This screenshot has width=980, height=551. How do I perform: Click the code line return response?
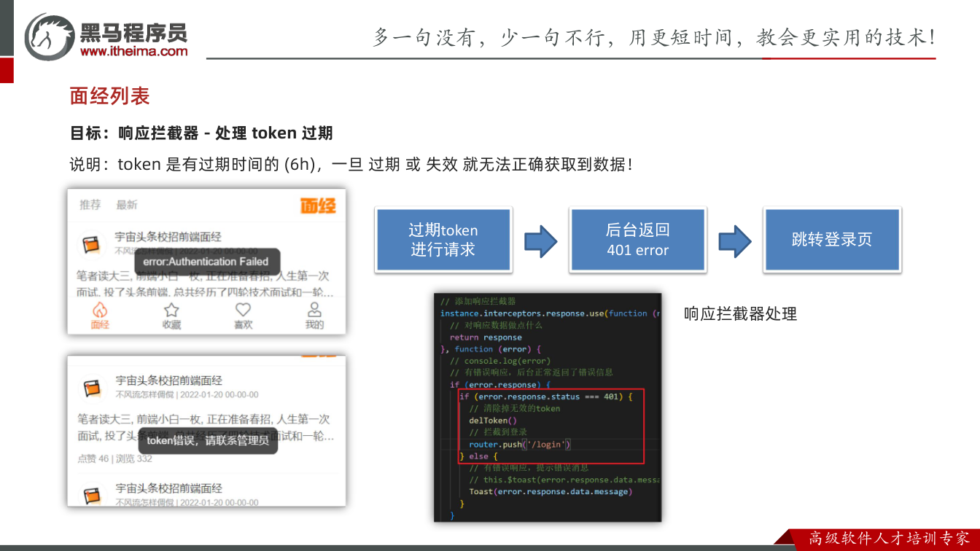point(486,337)
